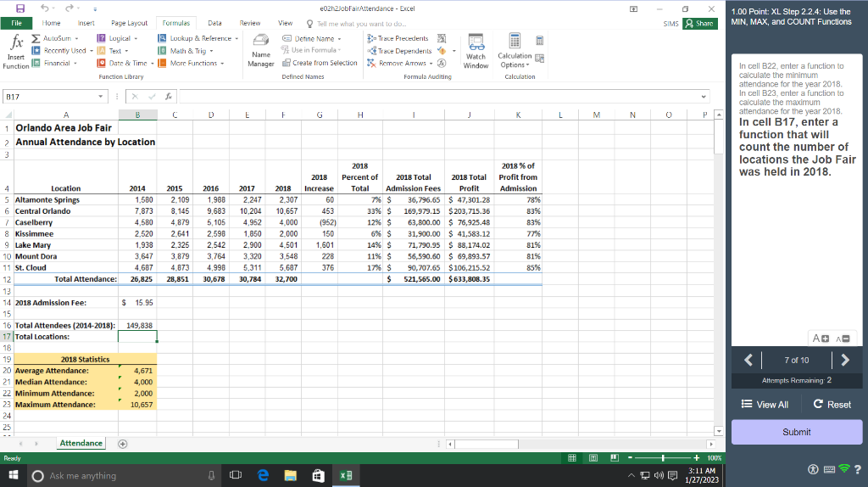868x487 pixels.
Task: Open Lookup & Reference functions
Action: click(x=198, y=38)
